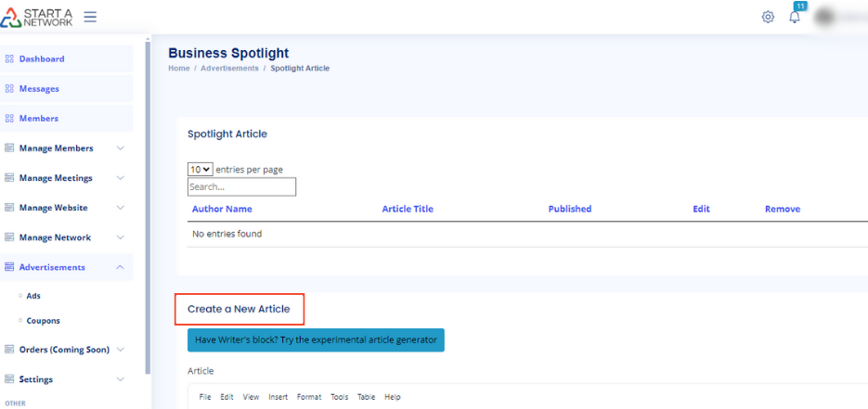The image size is (868, 409).
Task: Go to Home breadcrumb link
Action: [x=178, y=69]
